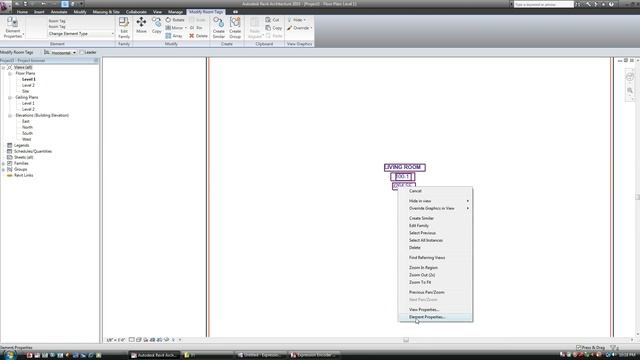Click the keyword search field
640x360 pixels.
coord(544,4)
